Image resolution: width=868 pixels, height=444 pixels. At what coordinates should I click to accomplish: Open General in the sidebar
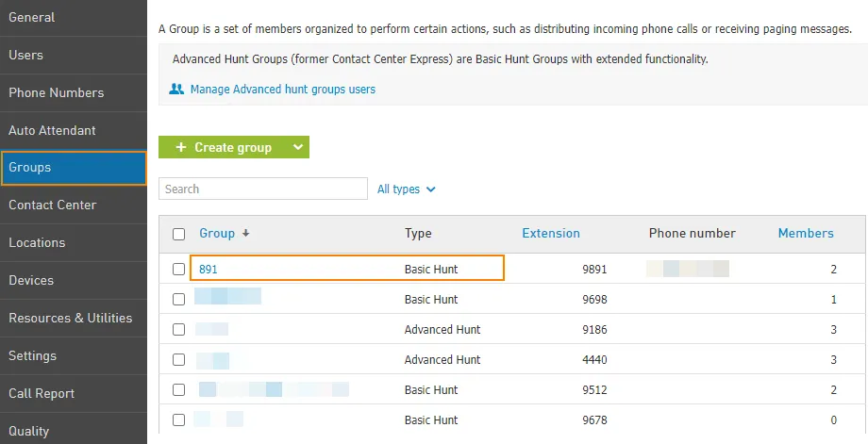point(74,17)
